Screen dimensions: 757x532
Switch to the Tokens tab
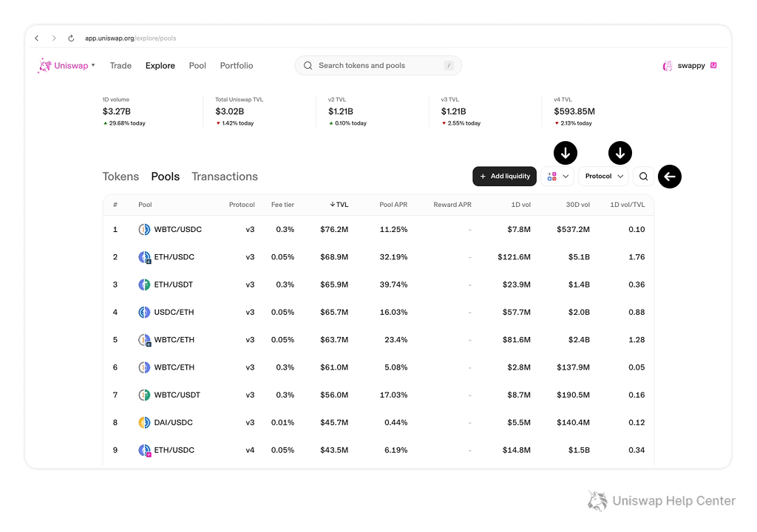120,177
